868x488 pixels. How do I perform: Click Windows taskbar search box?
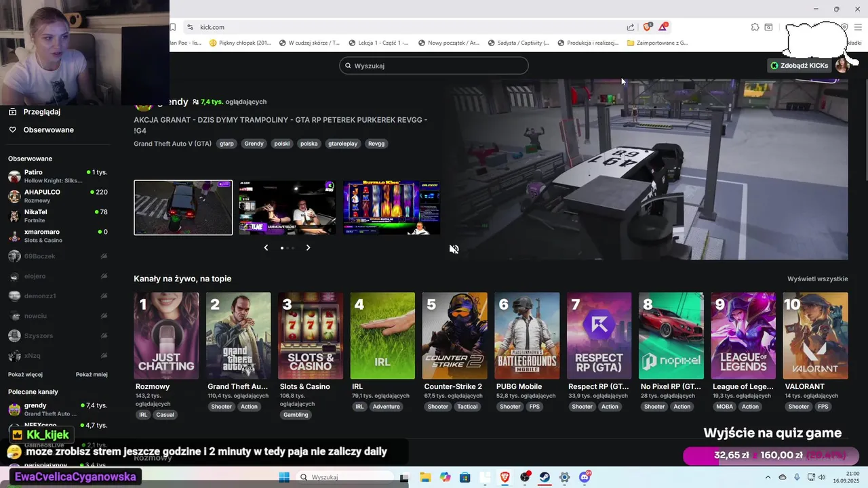tap(344, 477)
